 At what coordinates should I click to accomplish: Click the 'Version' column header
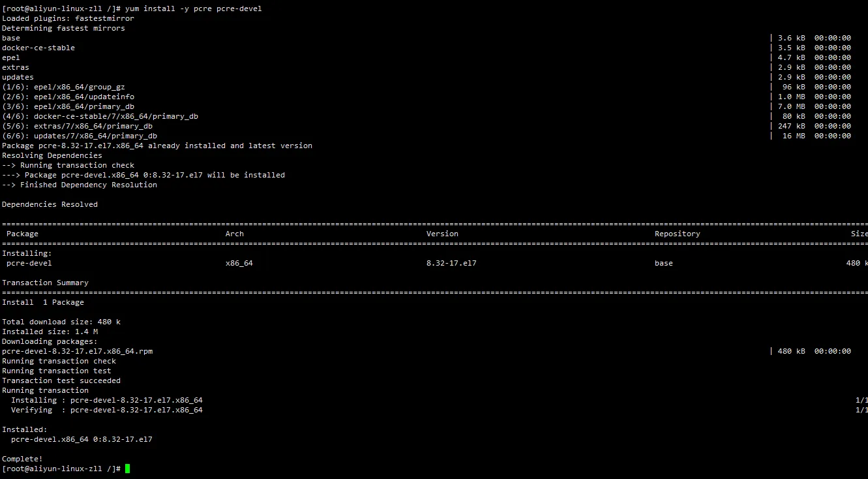(442, 234)
